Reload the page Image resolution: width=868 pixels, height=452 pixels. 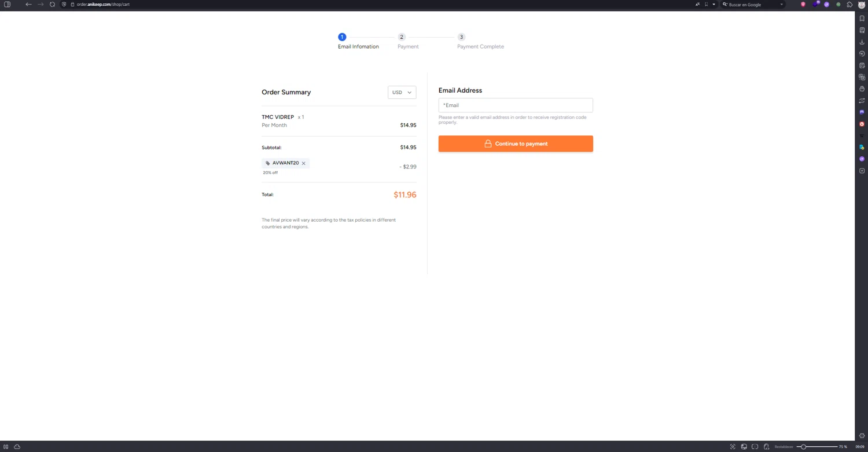pos(52,4)
